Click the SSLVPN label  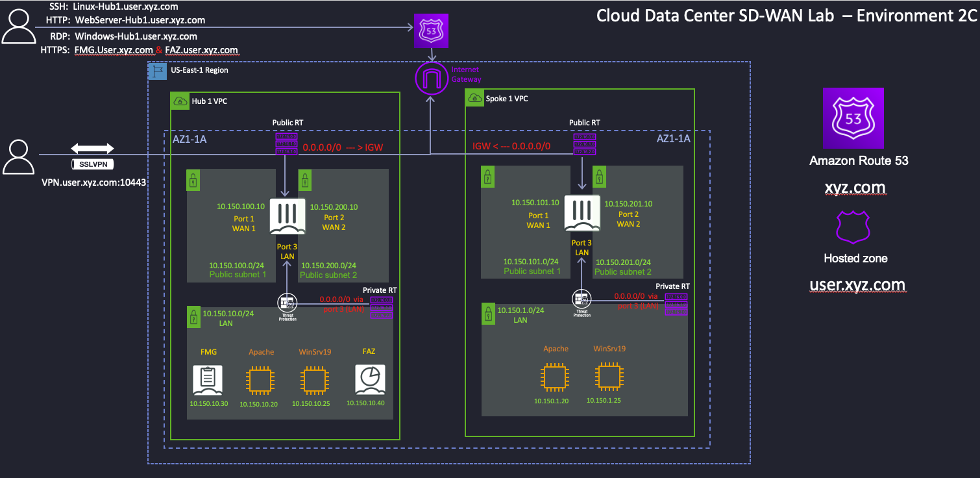pyautogui.click(x=92, y=164)
